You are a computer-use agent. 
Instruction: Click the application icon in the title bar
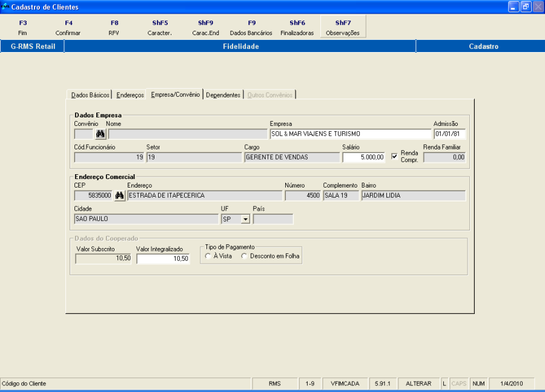coord(5,7)
